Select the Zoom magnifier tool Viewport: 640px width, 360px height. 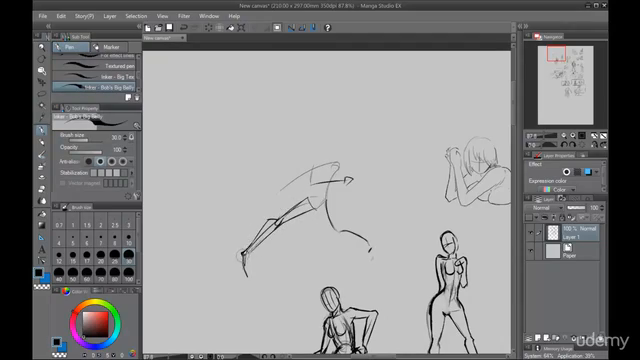pyautogui.click(x=42, y=47)
